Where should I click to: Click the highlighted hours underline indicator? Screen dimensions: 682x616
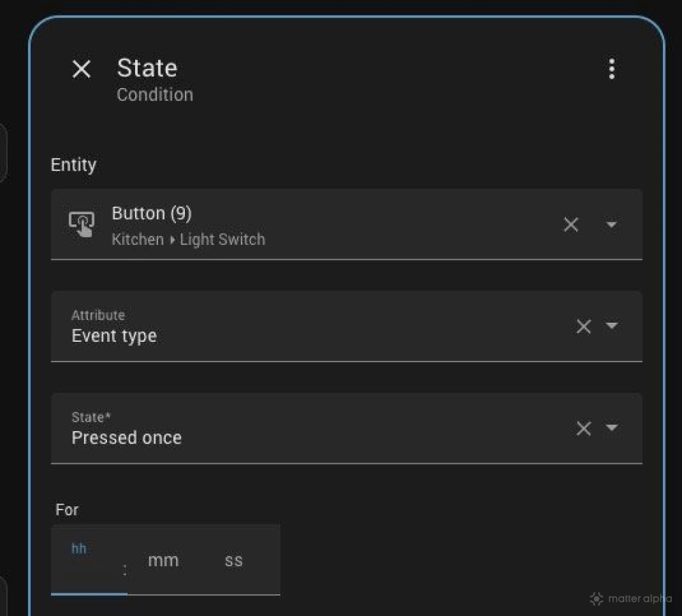click(89, 593)
